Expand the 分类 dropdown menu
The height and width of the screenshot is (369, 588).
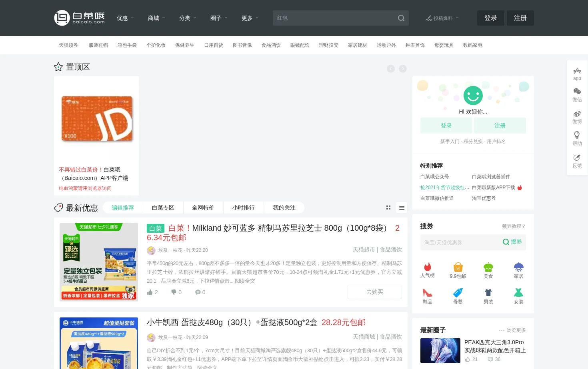[188, 18]
